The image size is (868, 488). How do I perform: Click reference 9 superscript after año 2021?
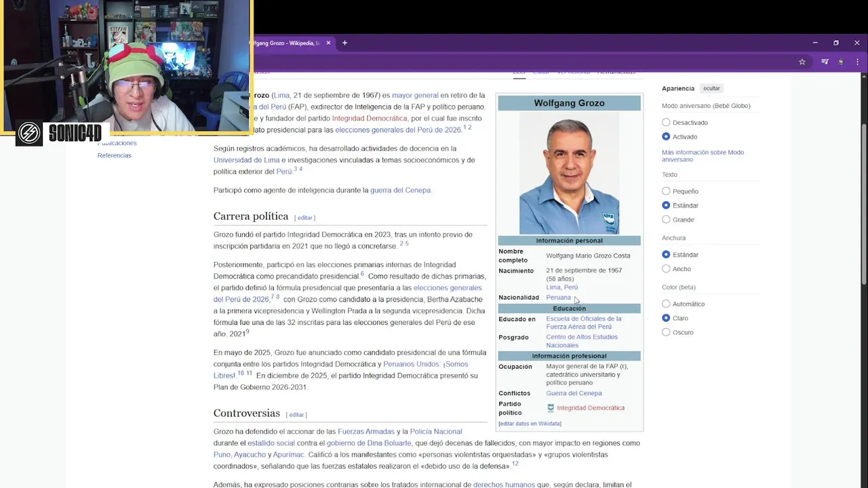(x=248, y=331)
